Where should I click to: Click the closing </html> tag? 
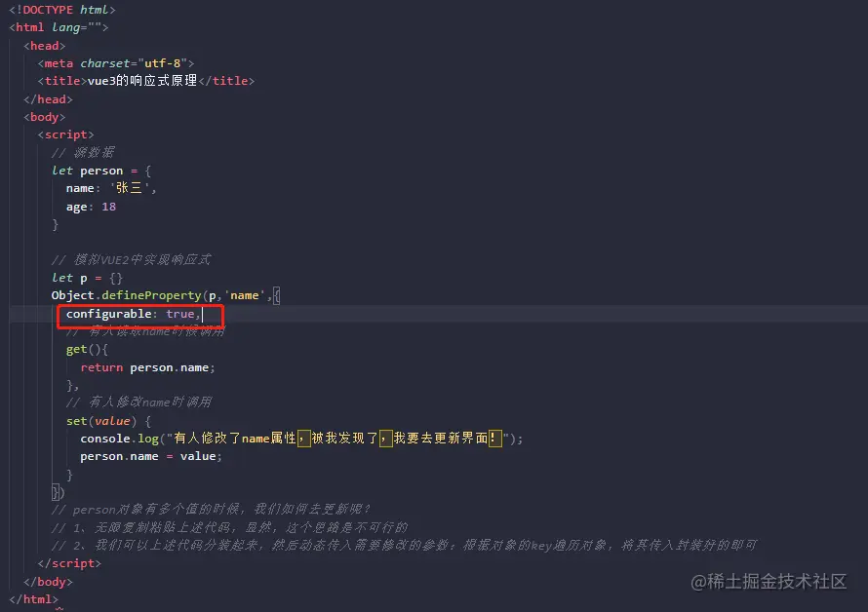pyautogui.click(x=34, y=600)
